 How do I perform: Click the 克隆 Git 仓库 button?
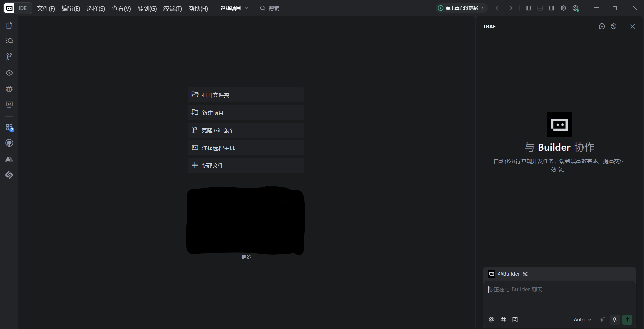pyautogui.click(x=246, y=130)
